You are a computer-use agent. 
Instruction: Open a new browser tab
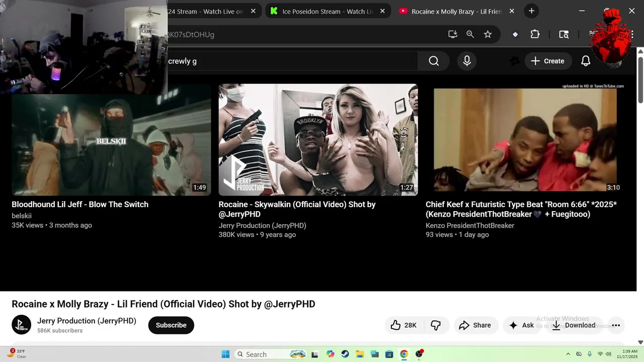click(x=531, y=11)
